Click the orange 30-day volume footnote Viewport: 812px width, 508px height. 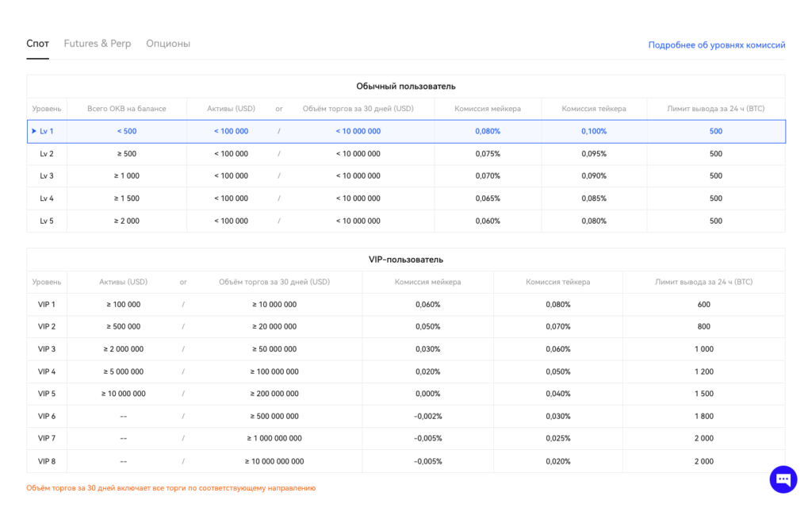tap(170, 488)
